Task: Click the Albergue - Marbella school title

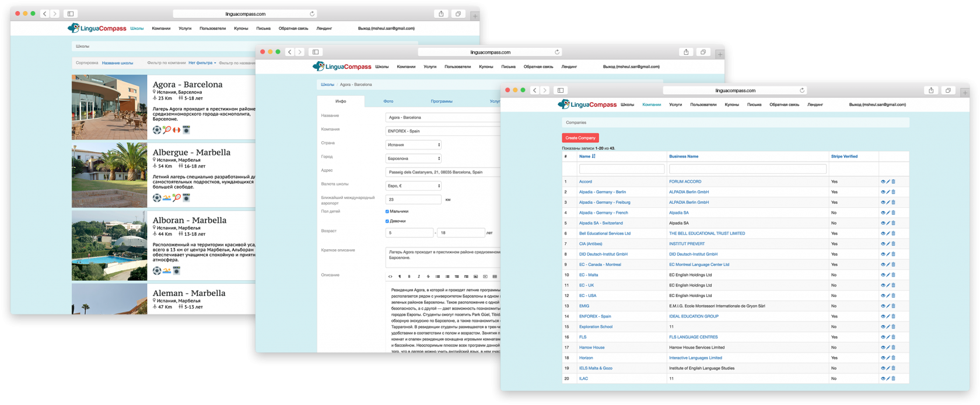Action: coord(191,152)
